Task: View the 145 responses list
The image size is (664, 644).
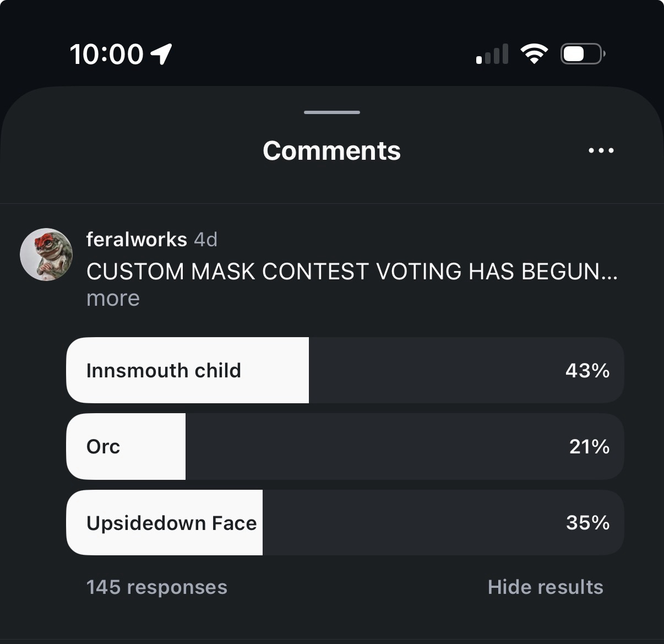Action: click(x=156, y=587)
